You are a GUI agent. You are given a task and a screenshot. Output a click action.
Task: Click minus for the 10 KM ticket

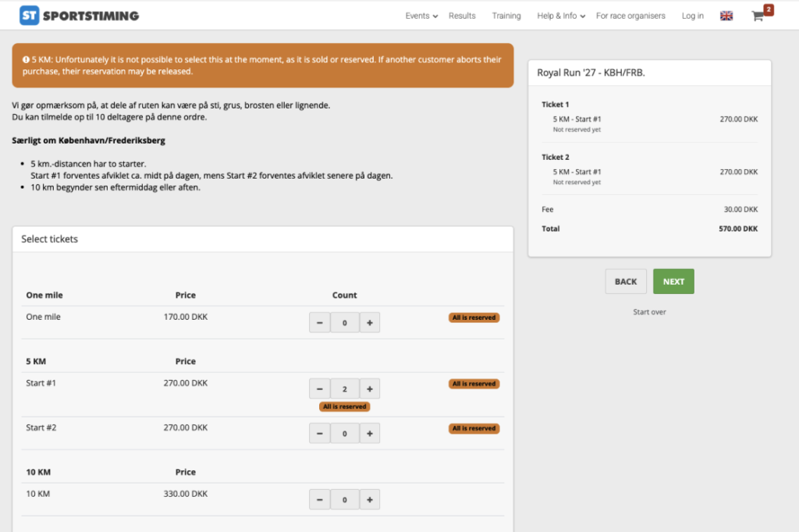(319, 499)
